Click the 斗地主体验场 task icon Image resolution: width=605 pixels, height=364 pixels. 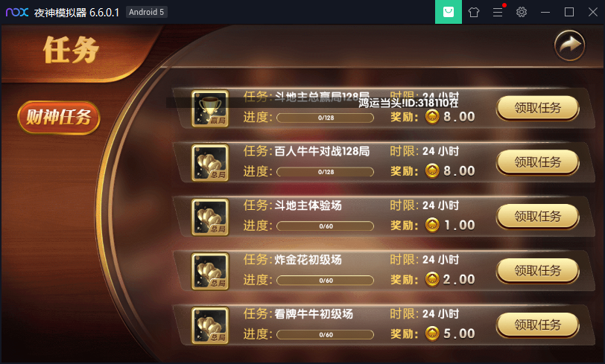pos(210,217)
